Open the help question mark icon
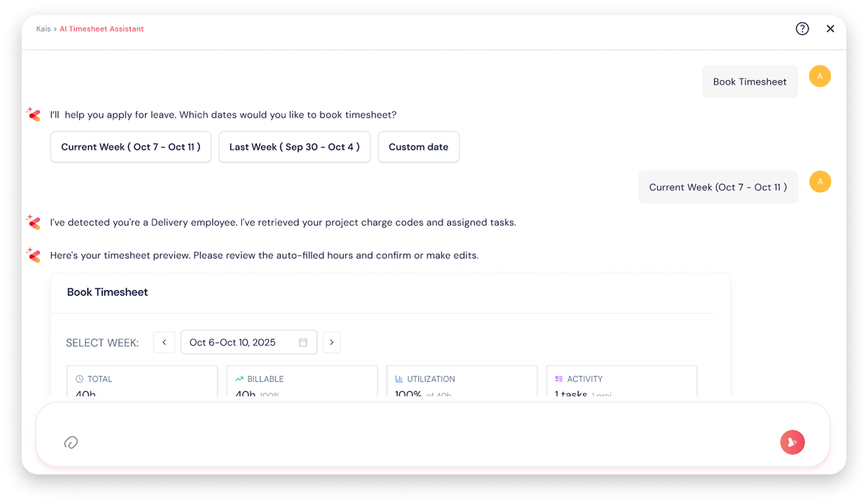This screenshot has width=868, height=503. click(802, 29)
